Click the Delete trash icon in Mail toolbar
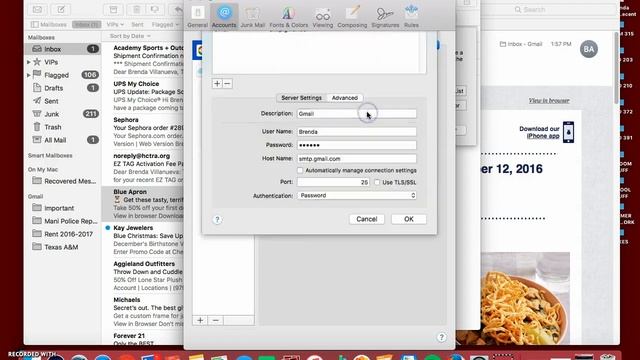This screenshot has width=640, height=360. click(136, 9)
